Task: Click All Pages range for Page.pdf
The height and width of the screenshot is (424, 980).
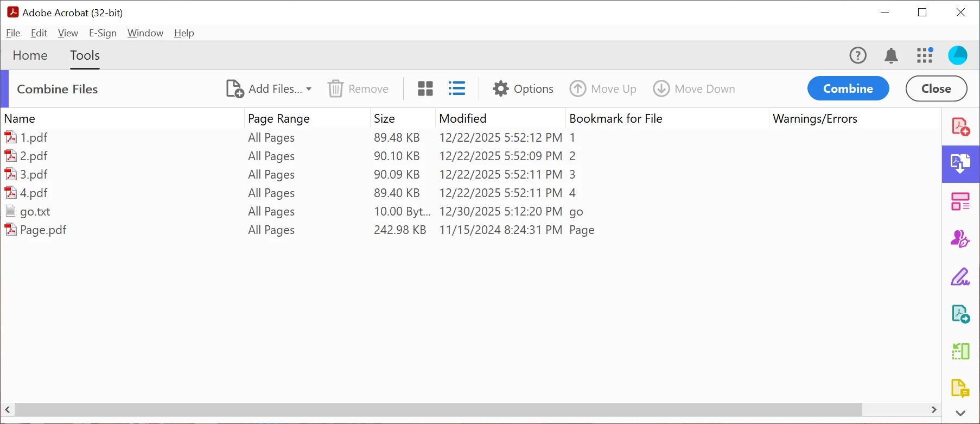Action: tap(271, 230)
